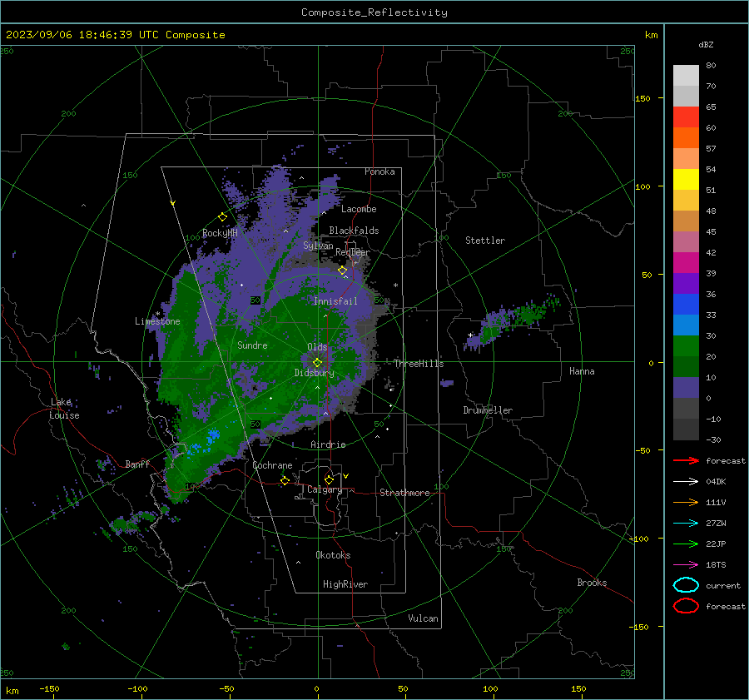The image size is (749, 700).
Task: Click the Composite_Reflectivity title
Action: pos(374,12)
